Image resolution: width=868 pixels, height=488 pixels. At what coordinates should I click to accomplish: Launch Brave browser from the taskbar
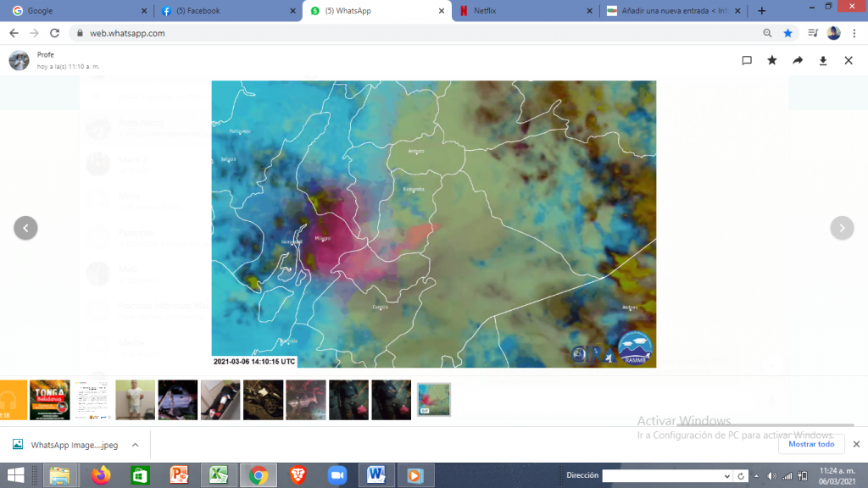pos(298,475)
